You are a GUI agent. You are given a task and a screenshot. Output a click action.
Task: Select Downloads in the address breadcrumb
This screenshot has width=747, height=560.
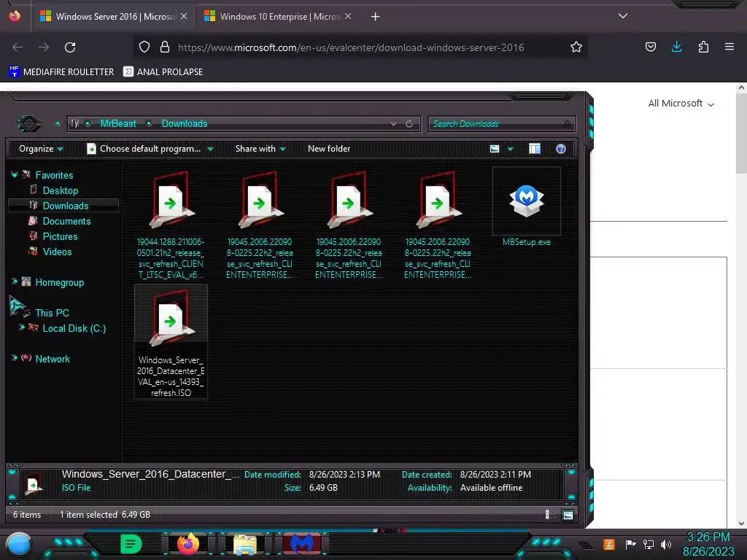click(x=185, y=124)
